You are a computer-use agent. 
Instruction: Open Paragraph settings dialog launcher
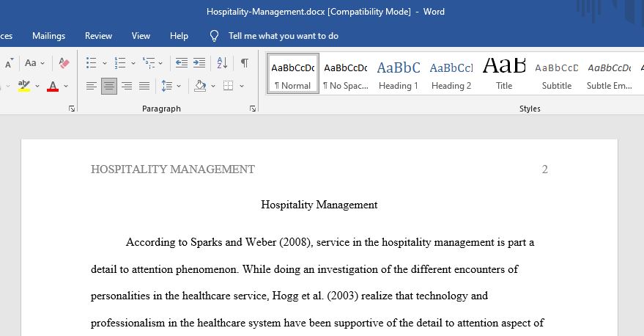click(x=253, y=109)
